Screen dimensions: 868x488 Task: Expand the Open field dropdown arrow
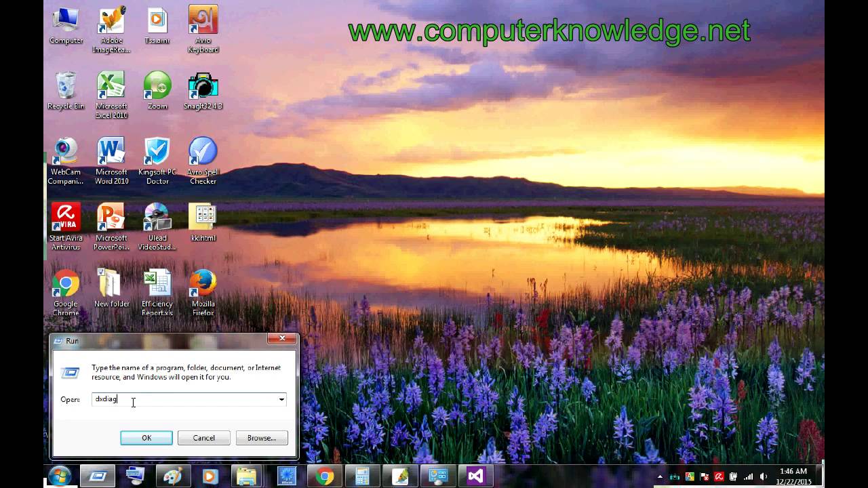(x=281, y=399)
